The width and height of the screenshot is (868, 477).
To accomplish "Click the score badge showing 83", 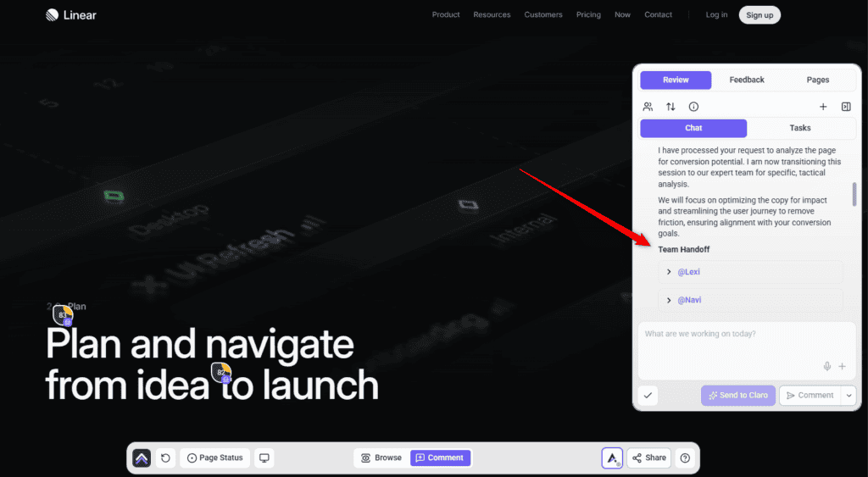I will pos(63,315).
